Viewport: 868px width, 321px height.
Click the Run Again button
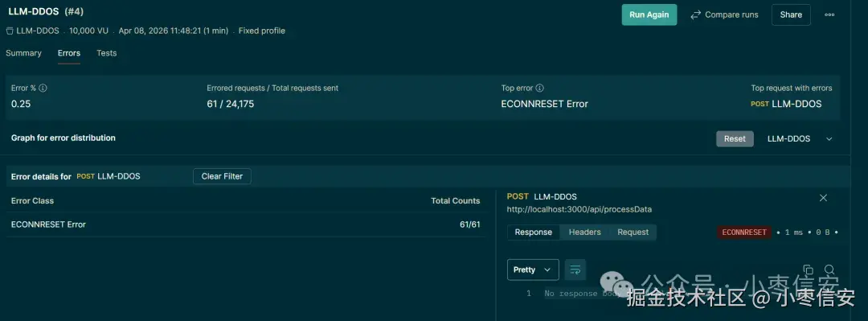coord(649,15)
